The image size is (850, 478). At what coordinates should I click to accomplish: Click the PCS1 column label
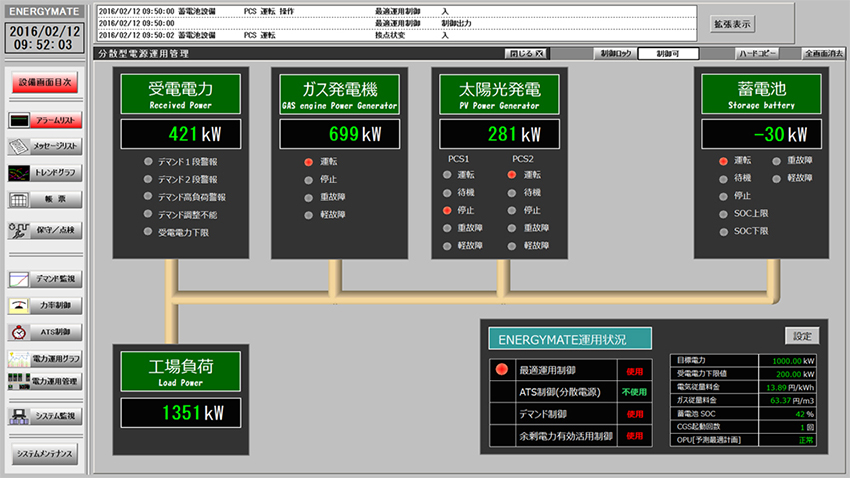point(458,159)
